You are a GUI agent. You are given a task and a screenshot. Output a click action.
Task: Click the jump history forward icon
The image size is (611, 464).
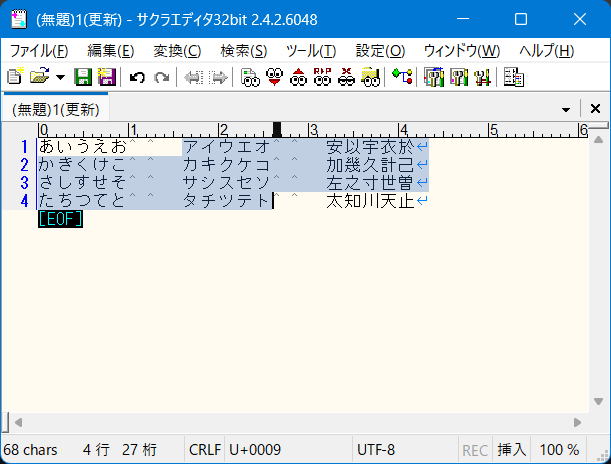tap(218, 78)
